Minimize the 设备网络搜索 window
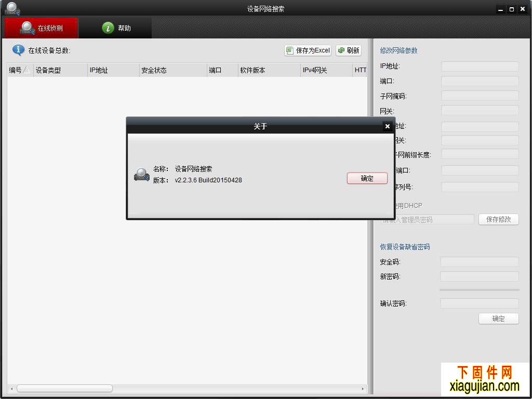The height and width of the screenshot is (399, 532). pyautogui.click(x=500, y=9)
